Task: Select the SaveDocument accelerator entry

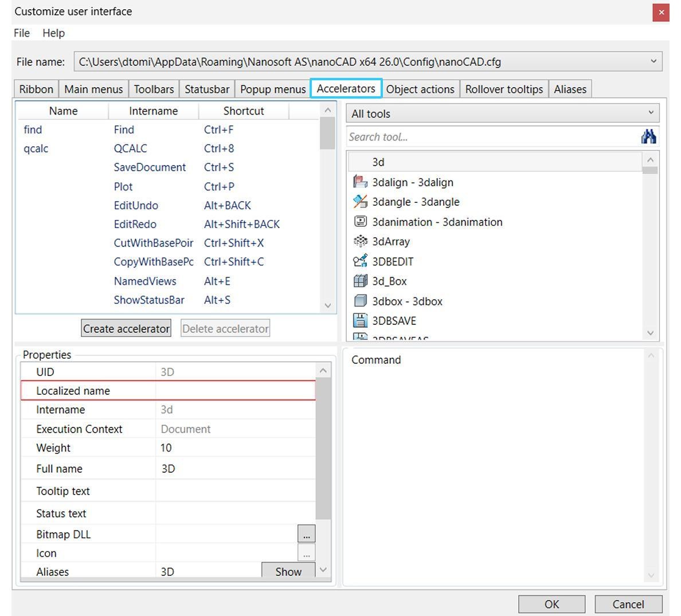Action: coord(168,167)
